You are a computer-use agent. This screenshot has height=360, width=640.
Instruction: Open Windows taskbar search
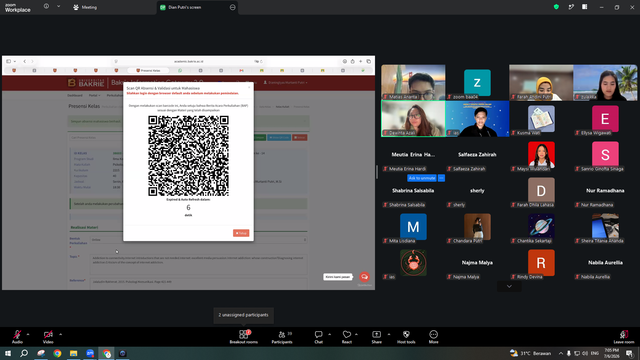24,353
